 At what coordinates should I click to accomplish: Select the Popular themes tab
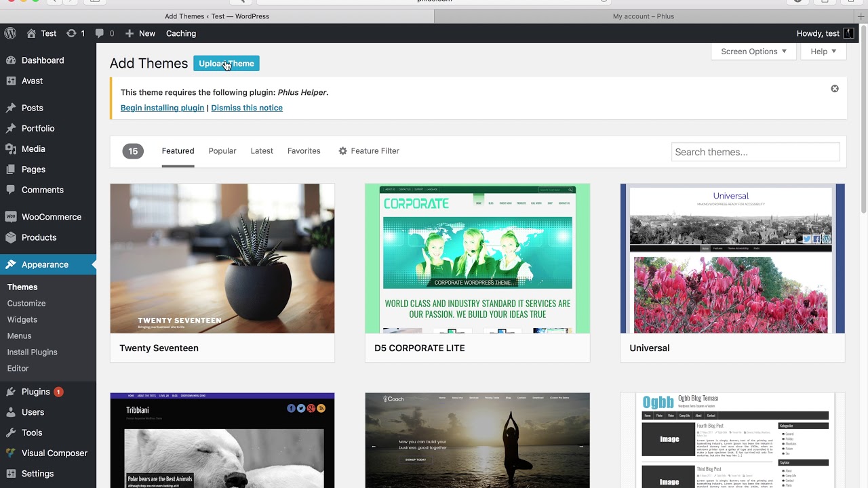click(x=222, y=151)
